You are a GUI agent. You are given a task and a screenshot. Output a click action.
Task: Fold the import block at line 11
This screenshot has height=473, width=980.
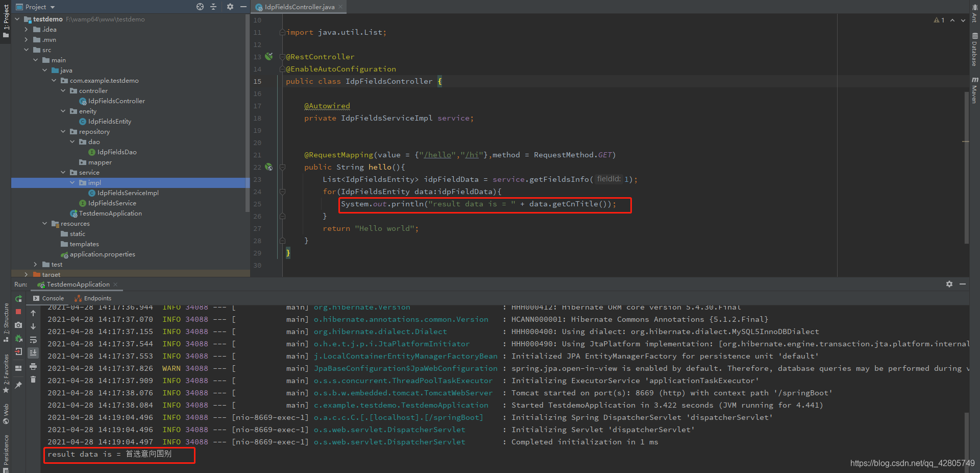[282, 32]
